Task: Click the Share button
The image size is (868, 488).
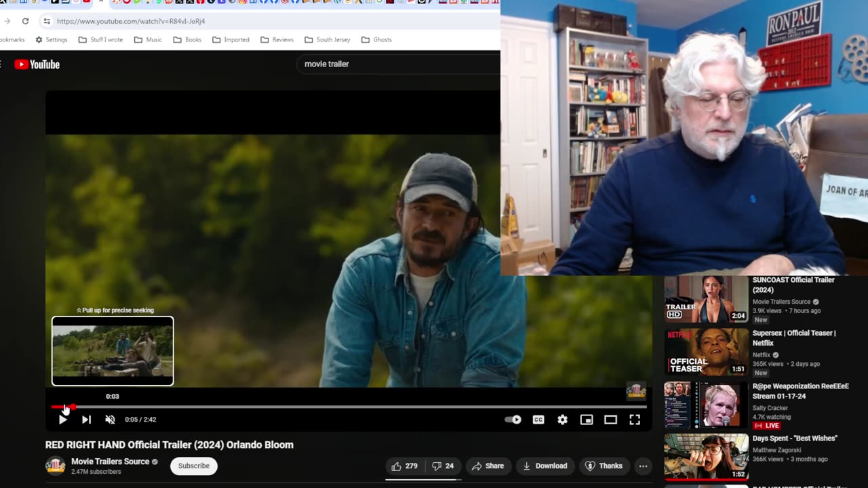Action: [488, 466]
